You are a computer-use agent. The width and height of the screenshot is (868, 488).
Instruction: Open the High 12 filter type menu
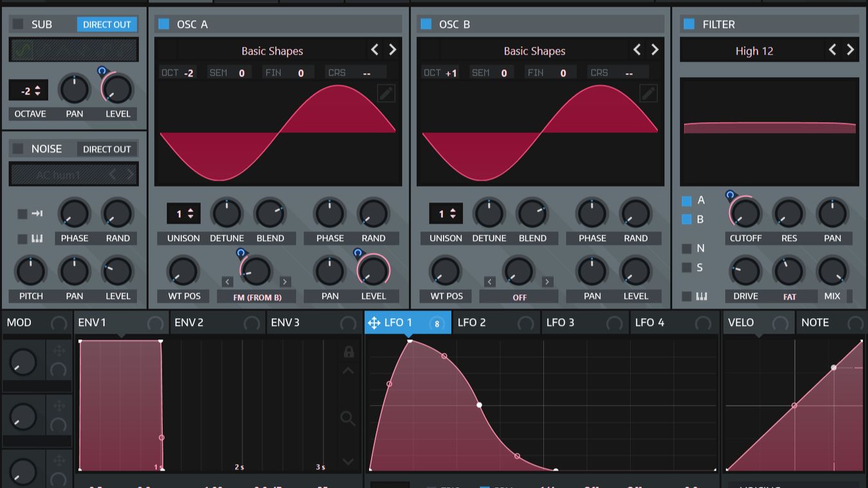tap(754, 51)
